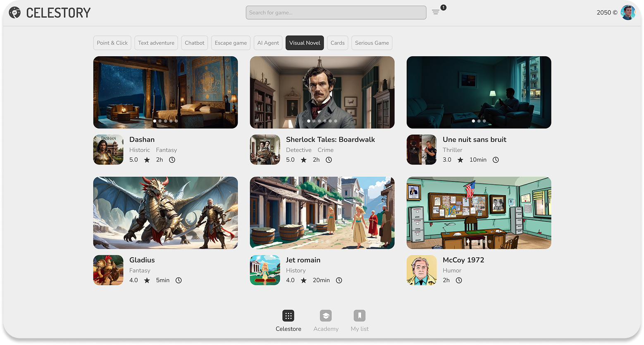Select the Chatbot category filter

tap(195, 43)
